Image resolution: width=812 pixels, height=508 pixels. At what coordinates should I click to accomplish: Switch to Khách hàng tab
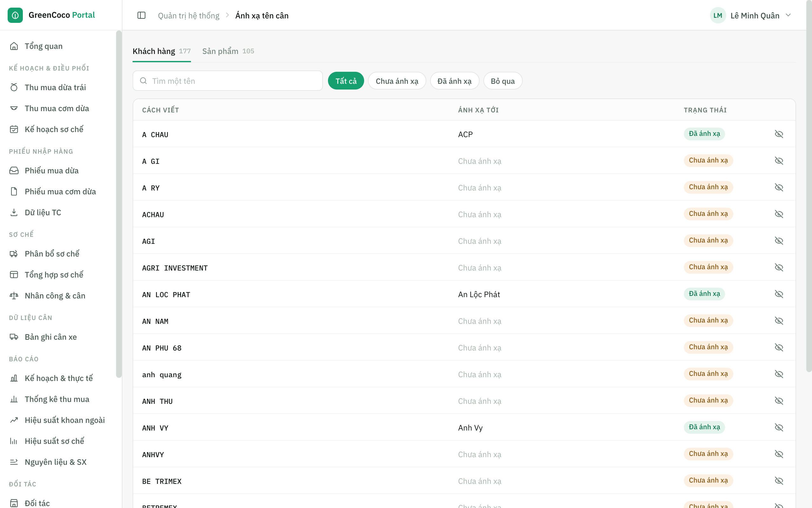pyautogui.click(x=162, y=51)
